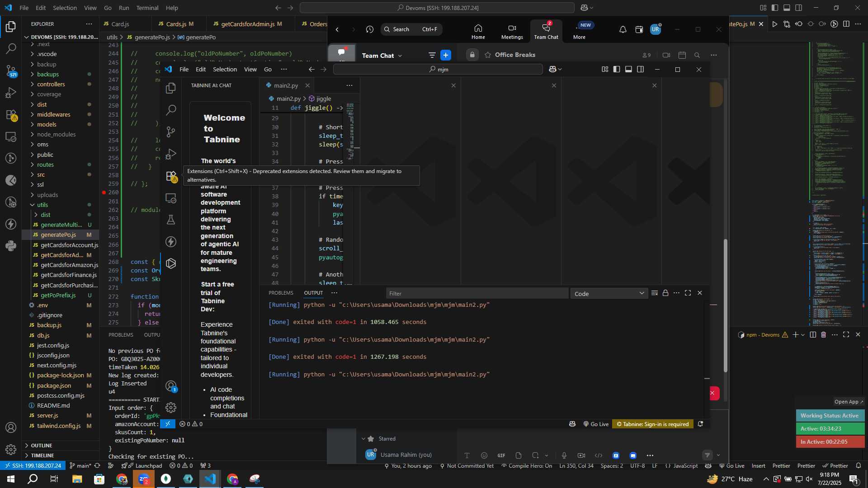
Task: Open Zoom Meetings tab
Action: coord(512,32)
